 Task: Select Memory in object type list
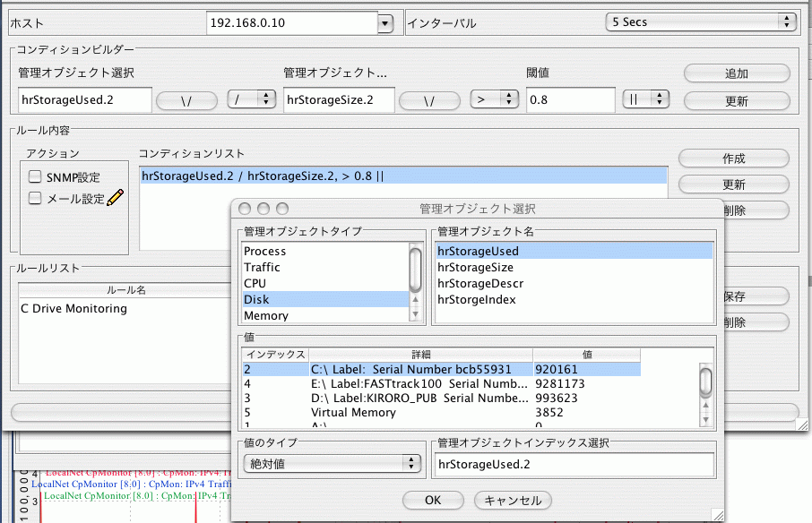pyautogui.click(x=325, y=315)
